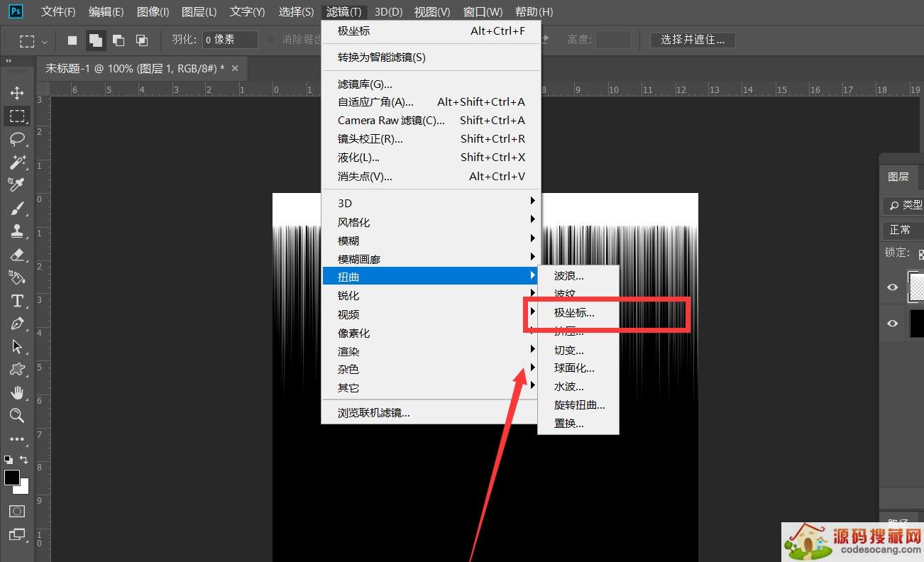Viewport: 924px width, 562px height.
Task: Expand the 3D filter submenu
Action: [431, 204]
